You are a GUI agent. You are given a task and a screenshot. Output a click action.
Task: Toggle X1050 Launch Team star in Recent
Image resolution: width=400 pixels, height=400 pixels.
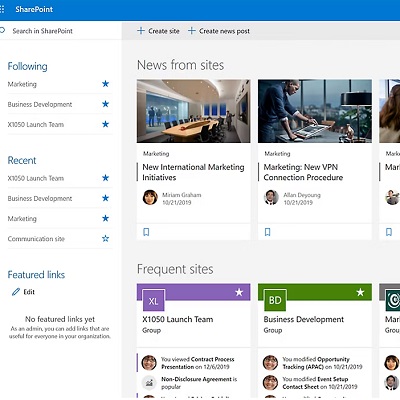105,178
